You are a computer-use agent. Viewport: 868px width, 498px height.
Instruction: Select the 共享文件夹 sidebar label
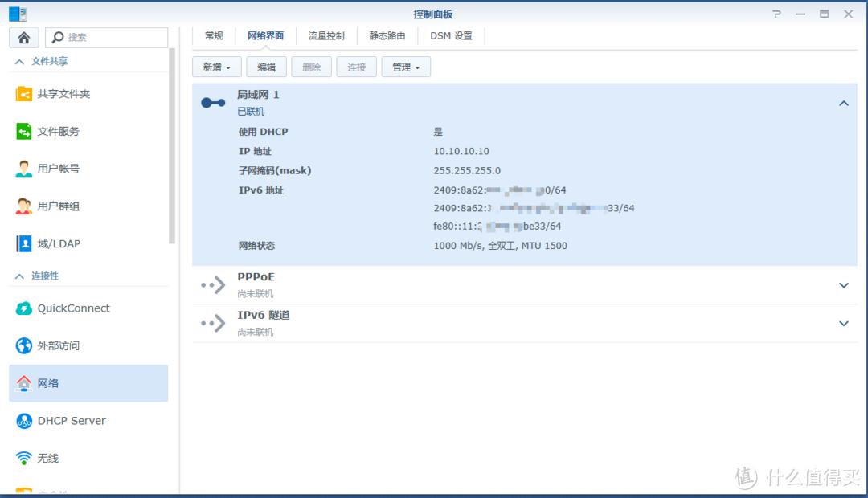pos(63,94)
